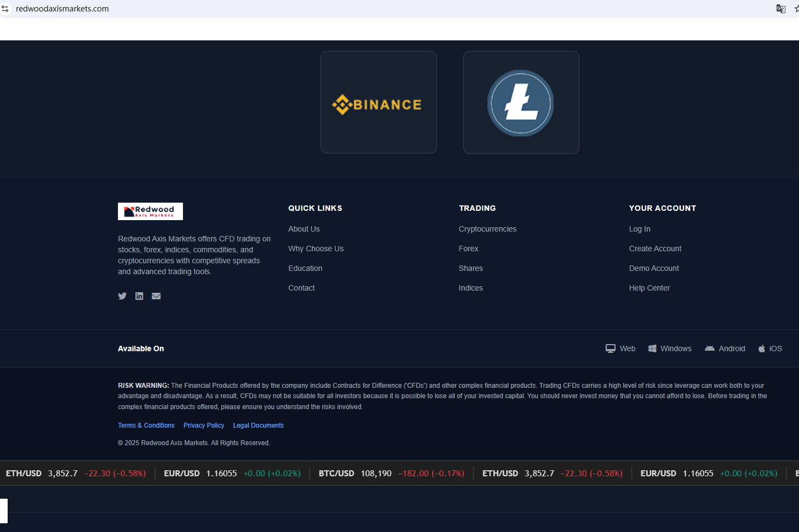Visit the Help Center link

[x=649, y=288]
